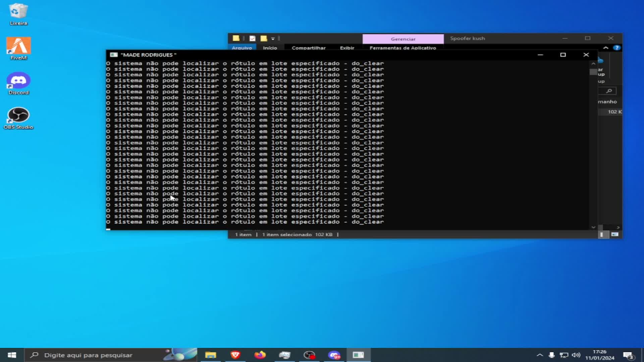Open File Explorer from the taskbar
This screenshot has width=644, height=362.
[211, 355]
